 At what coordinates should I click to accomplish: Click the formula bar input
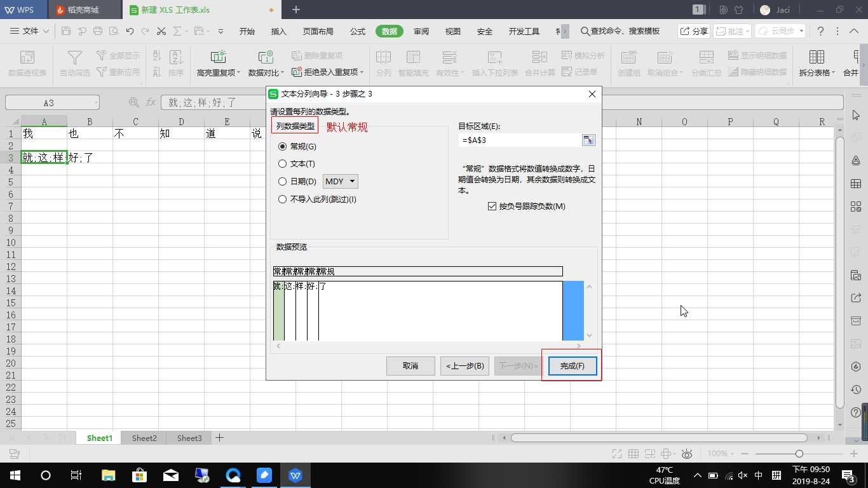503,102
